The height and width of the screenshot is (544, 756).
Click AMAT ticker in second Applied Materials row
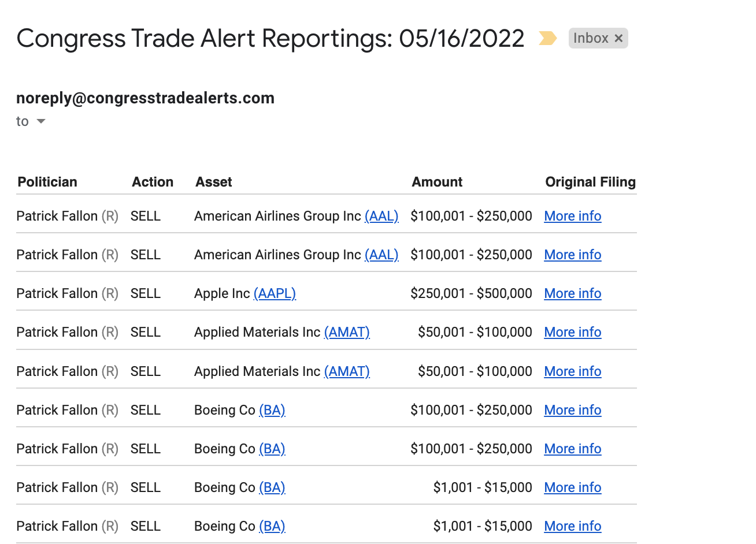pos(347,371)
